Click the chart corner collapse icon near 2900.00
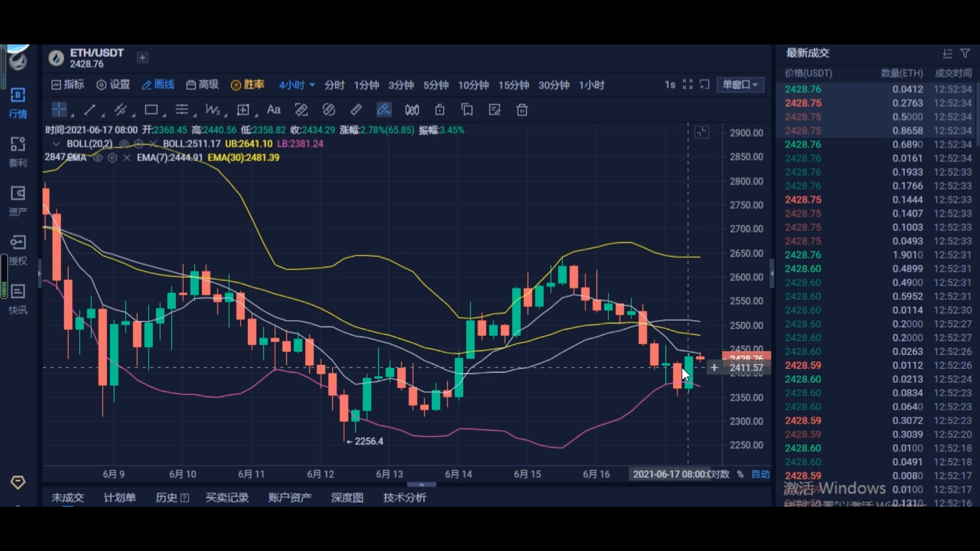Image resolution: width=980 pixels, height=551 pixels. 702,132
